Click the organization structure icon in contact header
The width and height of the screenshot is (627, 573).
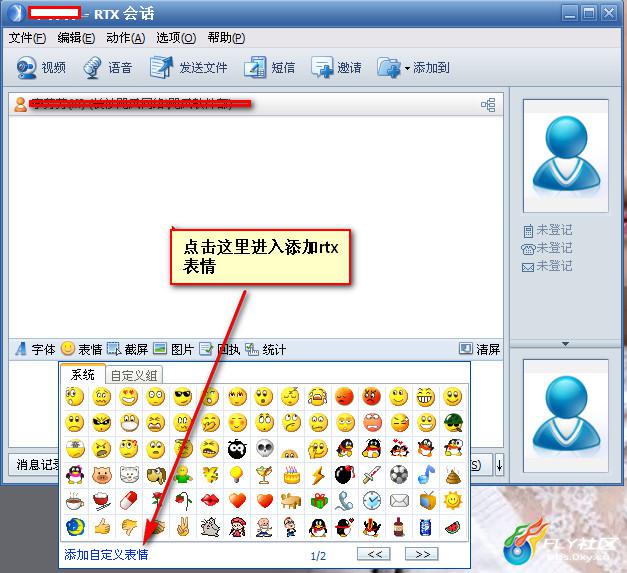(488, 105)
